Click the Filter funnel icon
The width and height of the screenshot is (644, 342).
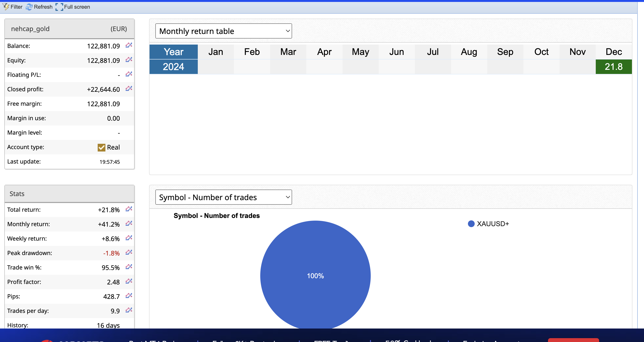click(6, 7)
